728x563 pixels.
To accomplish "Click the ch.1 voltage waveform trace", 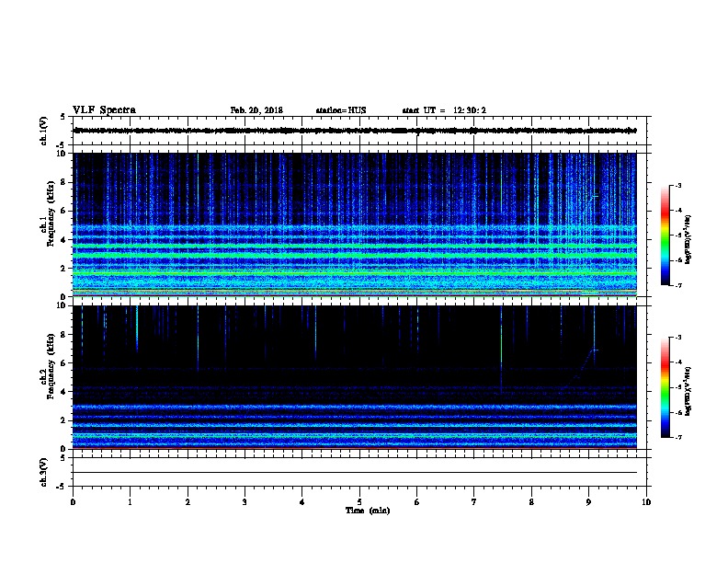I will coord(355,131).
